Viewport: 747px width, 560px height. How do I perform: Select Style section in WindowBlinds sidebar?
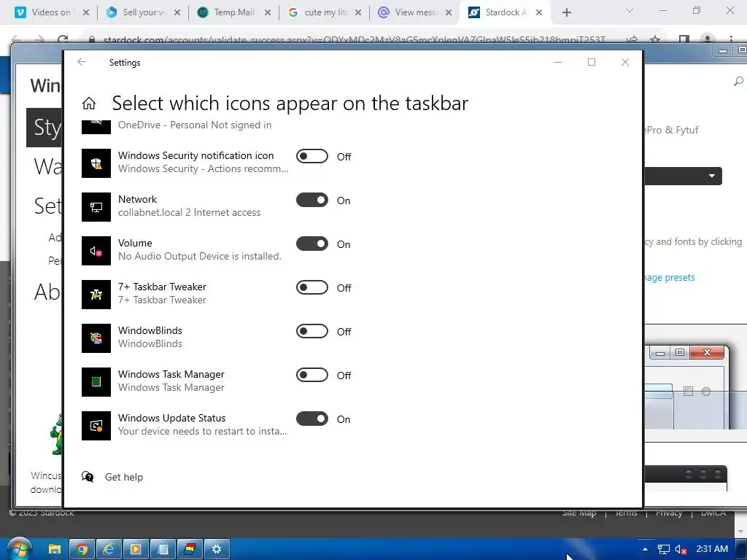[44, 127]
